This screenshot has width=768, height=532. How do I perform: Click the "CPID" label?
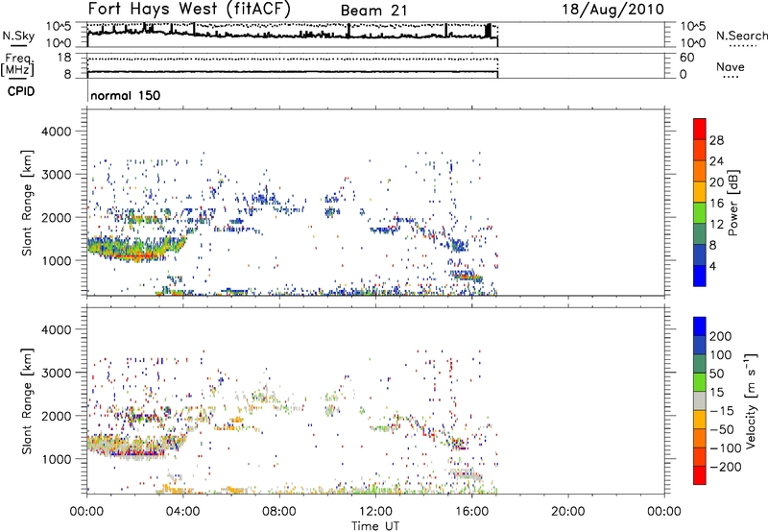21,91
